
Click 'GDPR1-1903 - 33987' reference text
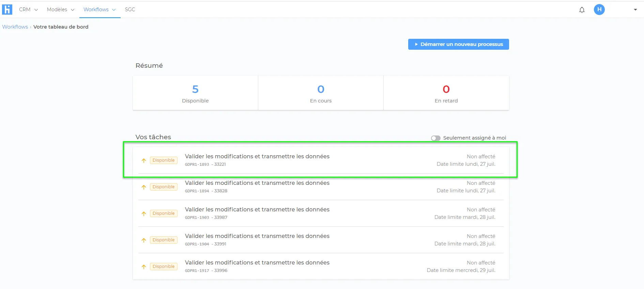tap(206, 218)
